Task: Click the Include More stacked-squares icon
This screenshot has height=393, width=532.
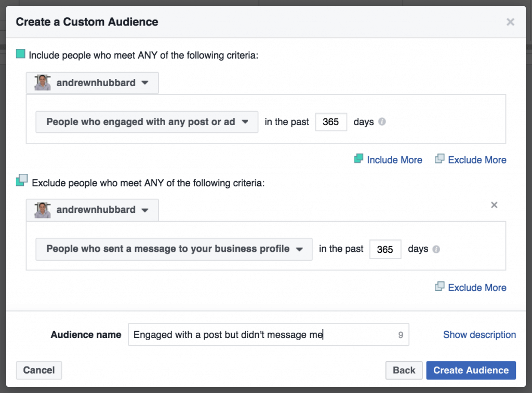Action: click(x=358, y=159)
